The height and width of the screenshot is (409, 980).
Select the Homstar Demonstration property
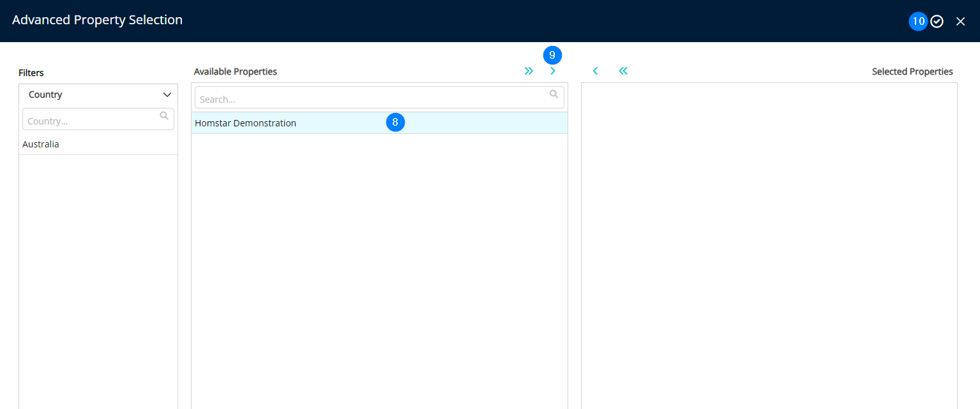pyautogui.click(x=246, y=123)
